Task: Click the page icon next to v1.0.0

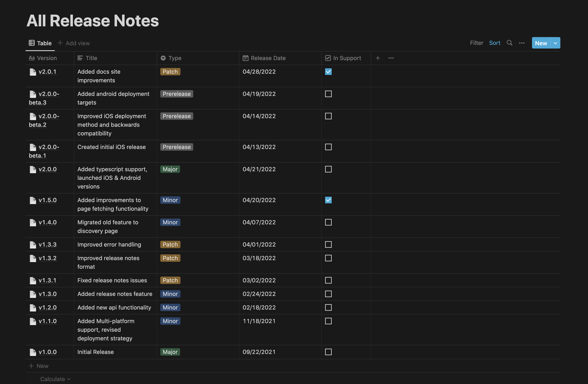Action: [33, 352]
